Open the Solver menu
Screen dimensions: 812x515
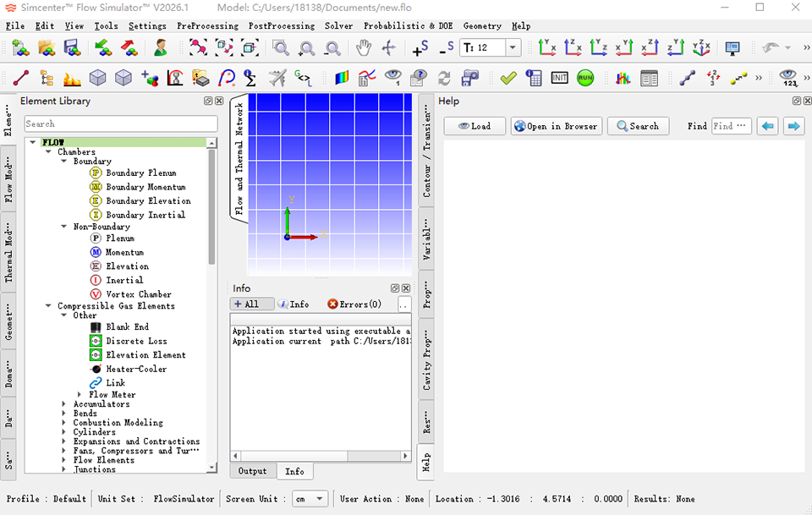(338, 26)
